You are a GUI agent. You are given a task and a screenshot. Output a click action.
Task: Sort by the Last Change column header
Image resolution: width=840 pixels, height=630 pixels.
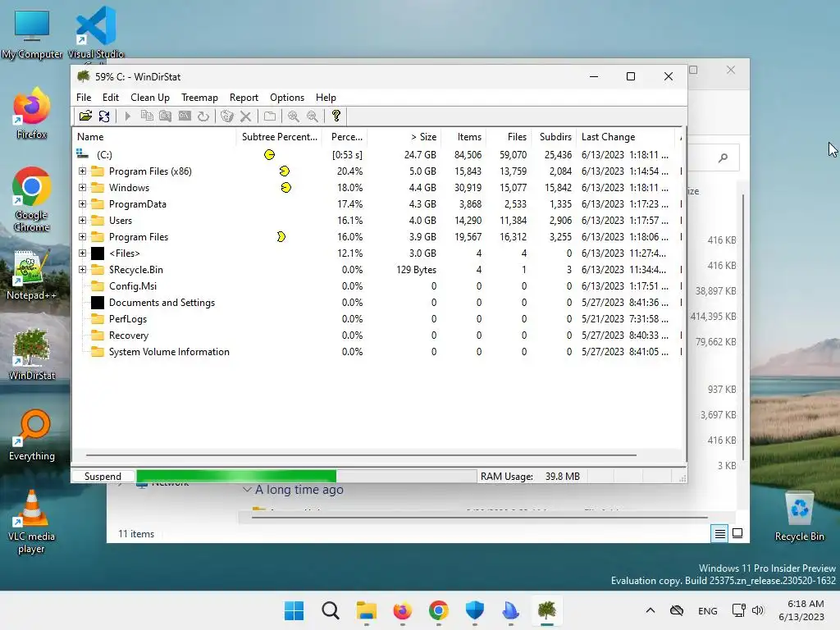[x=626, y=137]
